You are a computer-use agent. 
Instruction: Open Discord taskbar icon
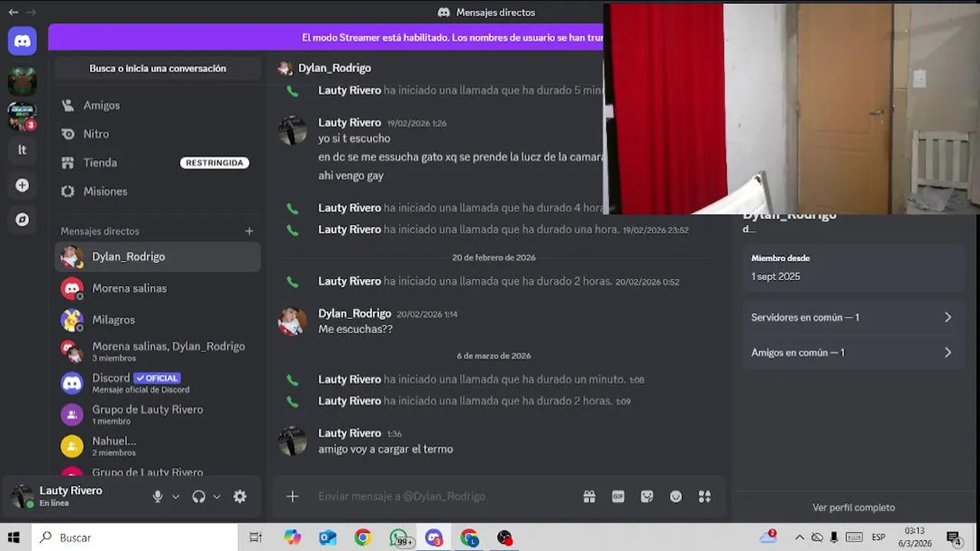coord(434,537)
